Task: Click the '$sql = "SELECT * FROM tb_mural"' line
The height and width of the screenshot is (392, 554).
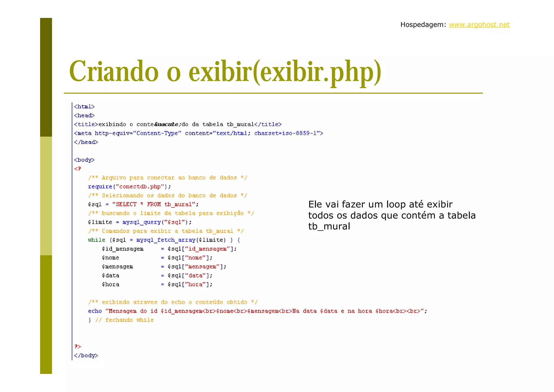Action: (143, 205)
